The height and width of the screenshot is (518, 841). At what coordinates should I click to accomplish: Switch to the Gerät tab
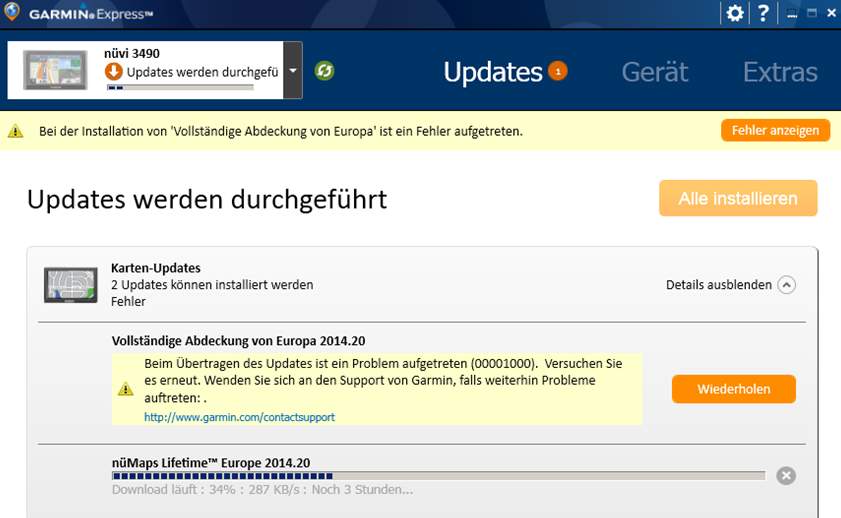pos(654,72)
